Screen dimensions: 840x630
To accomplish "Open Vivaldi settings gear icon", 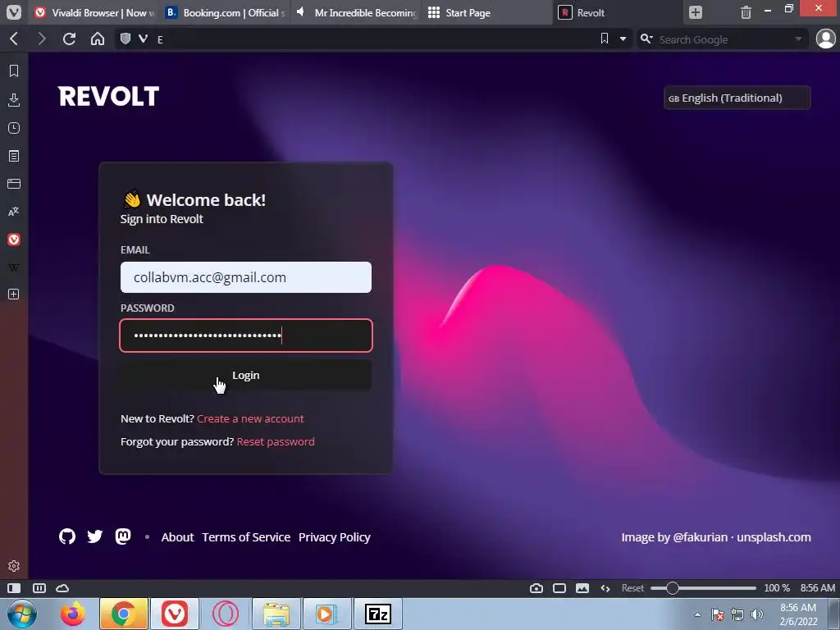I will click(14, 566).
